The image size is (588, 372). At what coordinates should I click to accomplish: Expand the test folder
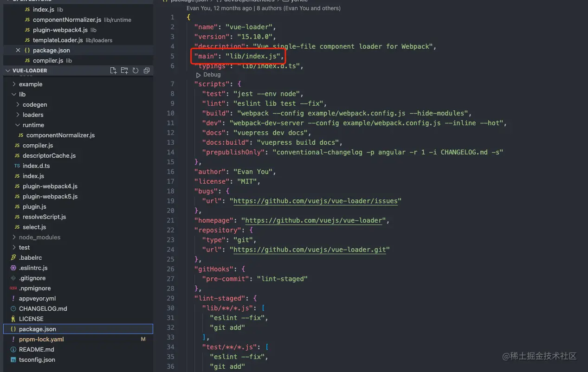14,247
